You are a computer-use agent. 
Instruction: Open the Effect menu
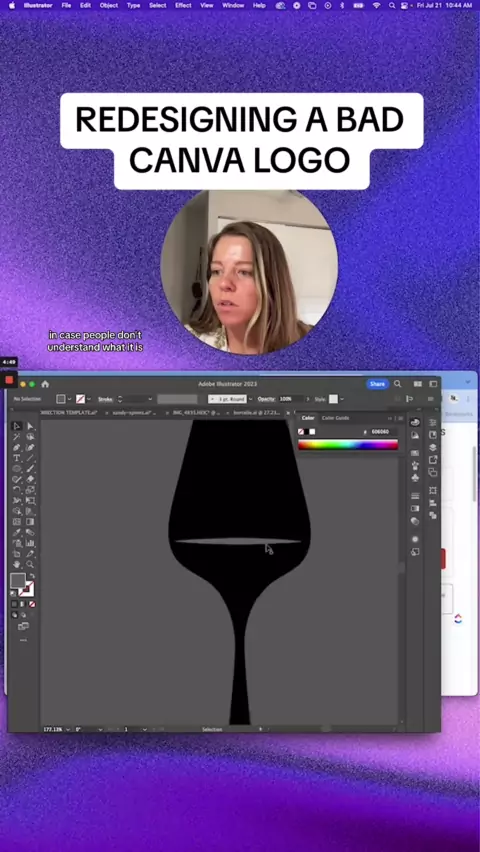[183, 5]
